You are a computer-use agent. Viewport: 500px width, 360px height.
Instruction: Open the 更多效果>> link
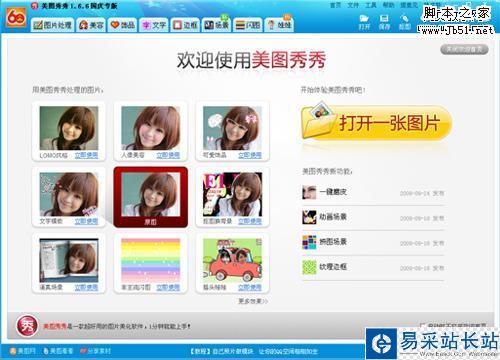[x=253, y=301]
